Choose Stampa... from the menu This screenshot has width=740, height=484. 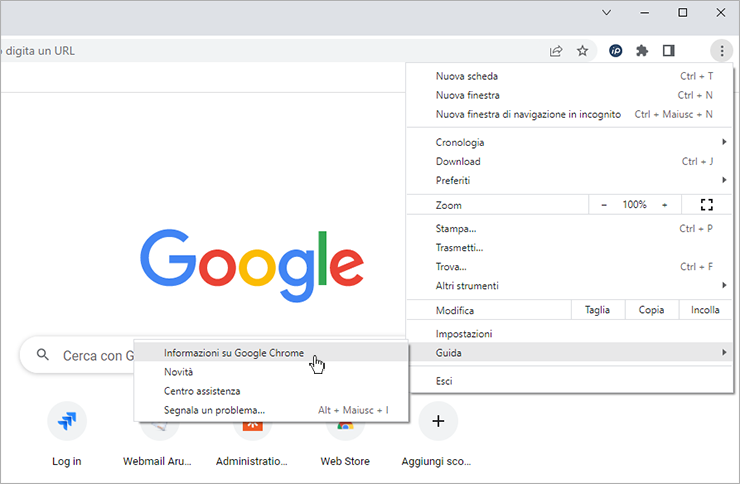click(x=569, y=228)
